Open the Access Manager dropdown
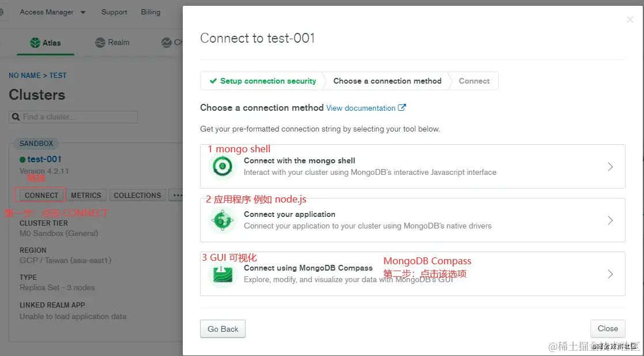 [52, 12]
